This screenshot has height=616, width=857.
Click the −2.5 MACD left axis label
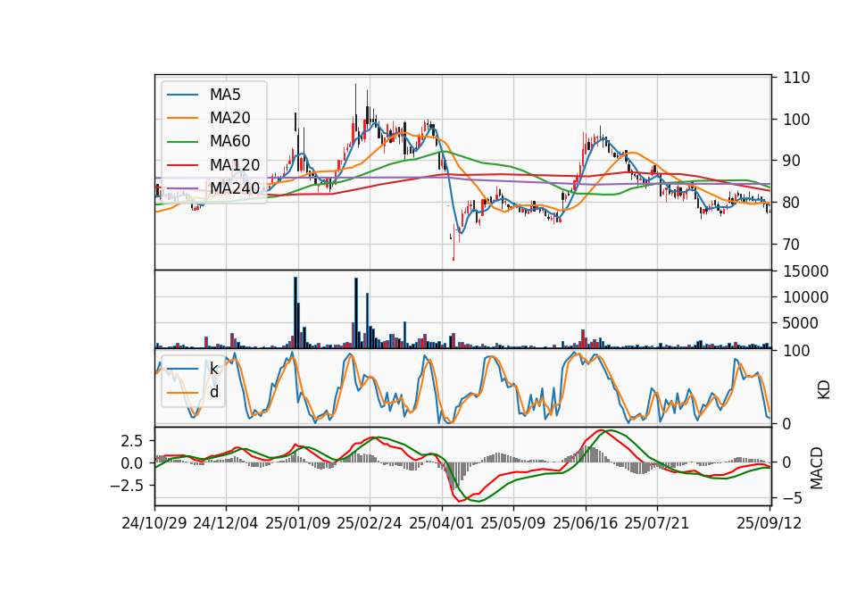(126, 486)
